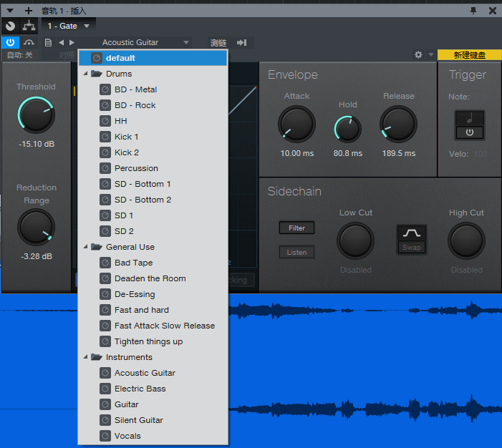Click the yellow 新建键盘 button
This screenshot has width=502, height=448.
469,54
